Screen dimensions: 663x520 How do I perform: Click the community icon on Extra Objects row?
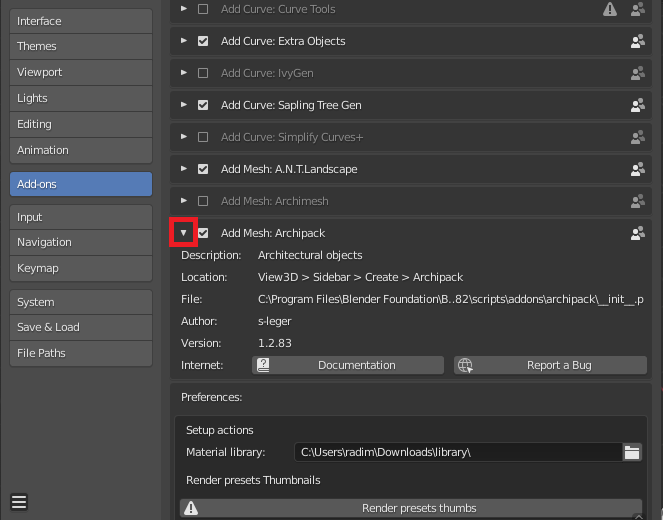click(x=637, y=41)
